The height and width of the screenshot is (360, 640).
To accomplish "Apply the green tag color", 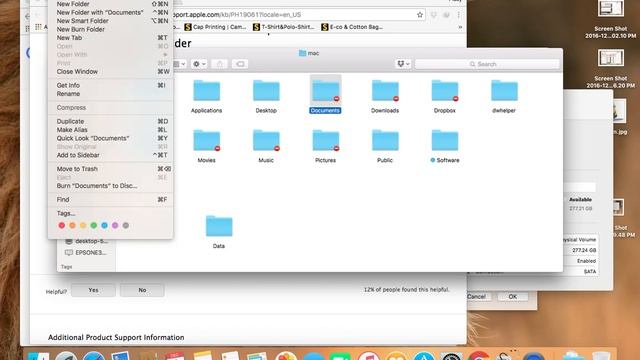I will click(93, 225).
